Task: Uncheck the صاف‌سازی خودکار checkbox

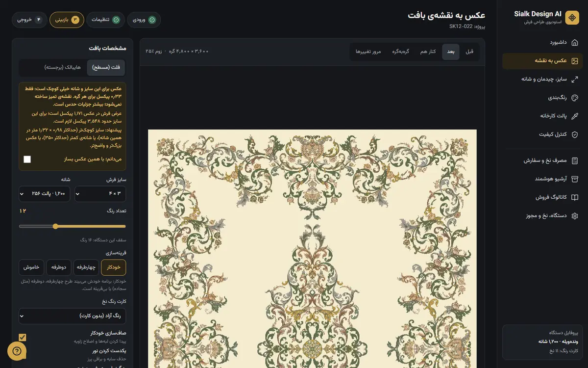Action: click(x=23, y=337)
